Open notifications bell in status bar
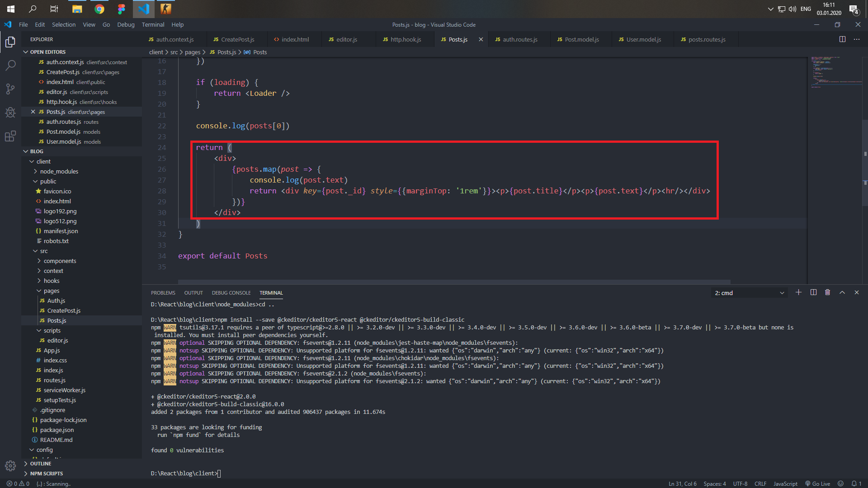Viewport: 868px width, 488px height. coord(856,483)
